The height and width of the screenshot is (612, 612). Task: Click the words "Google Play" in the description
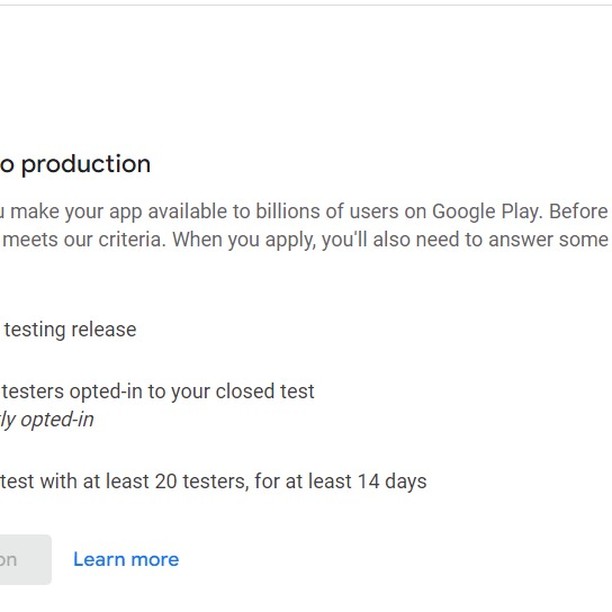[x=486, y=211]
